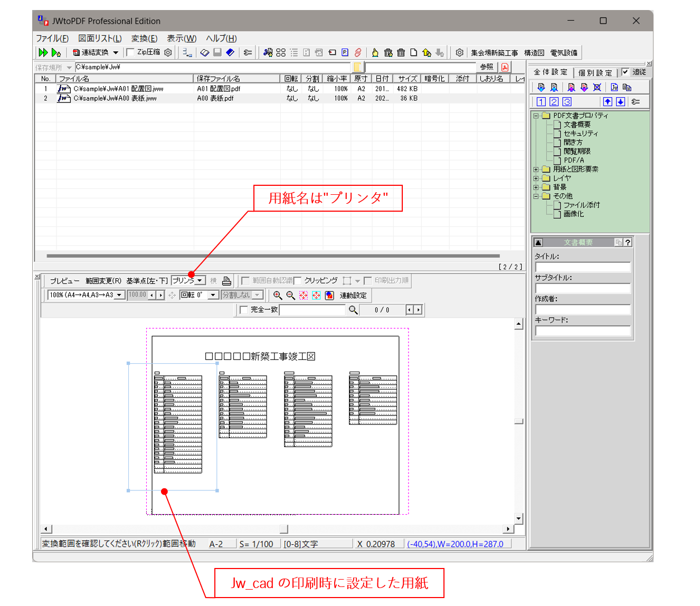The width and height of the screenshot is (700, 606).
Task: Select the 文書概要 tree item
Action: (579, 125)
